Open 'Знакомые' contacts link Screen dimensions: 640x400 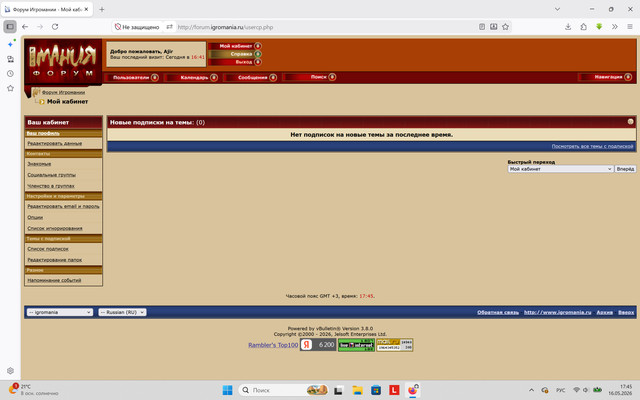click(39, 164)
